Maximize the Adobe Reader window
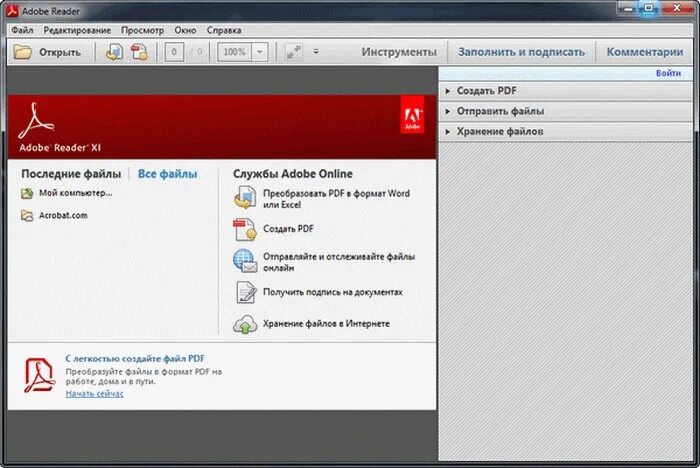Screen dimensions: 700x468 pyautogui.click(x=648, y=8)
